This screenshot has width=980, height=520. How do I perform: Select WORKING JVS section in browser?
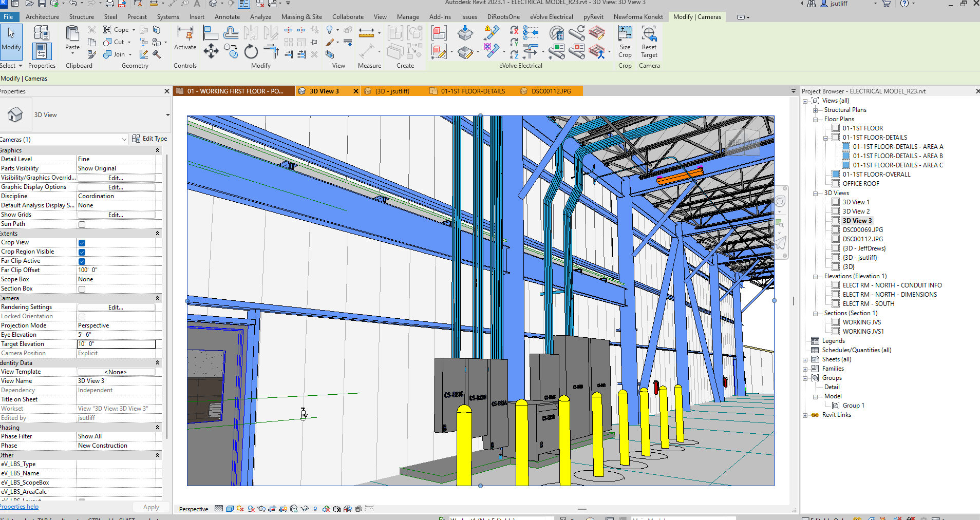(x=862, y=322)
